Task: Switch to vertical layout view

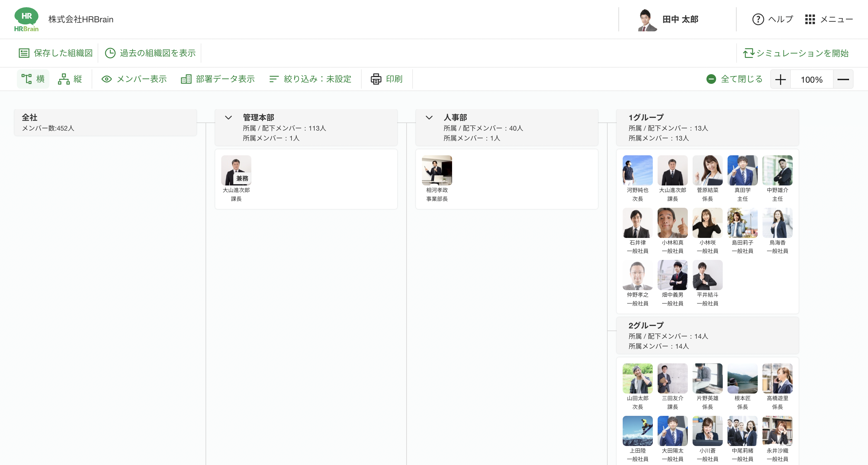Action: [x=70, y=79]
